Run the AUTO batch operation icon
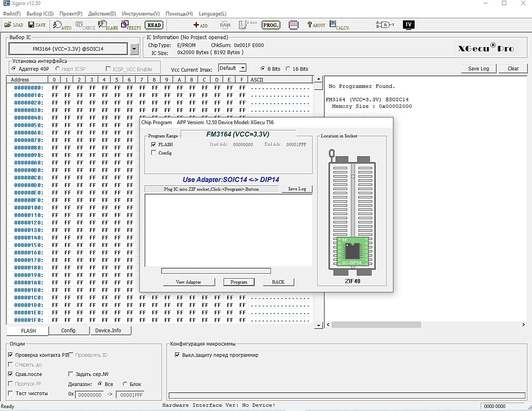Image resolution: width=532 pixels, height=411 pixels. tap(62, 25)
